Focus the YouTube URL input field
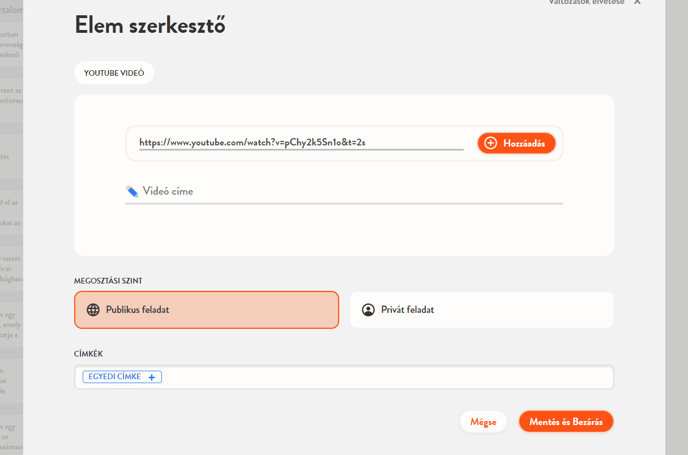The height and width of the screenshot is (455, 688). pos(300,143)
